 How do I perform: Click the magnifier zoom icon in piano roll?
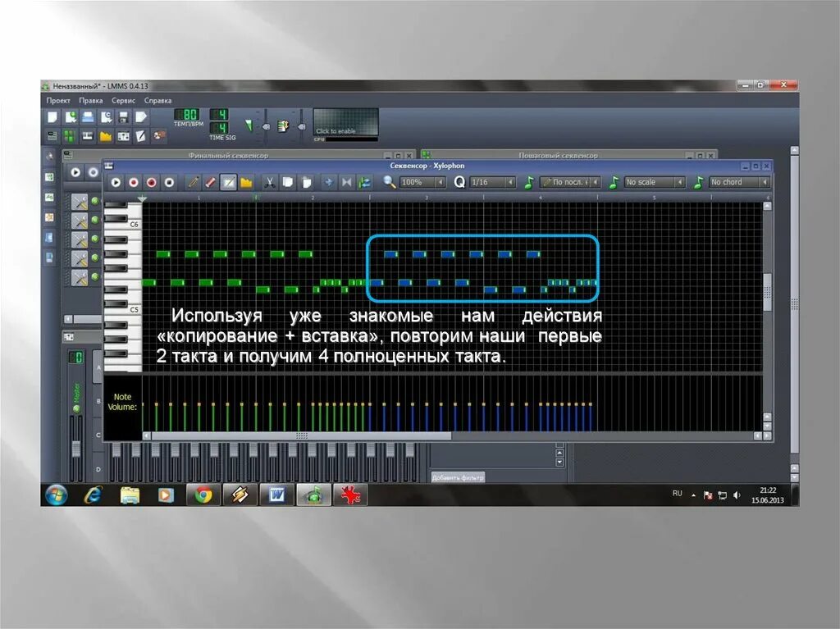click(390, 182)
